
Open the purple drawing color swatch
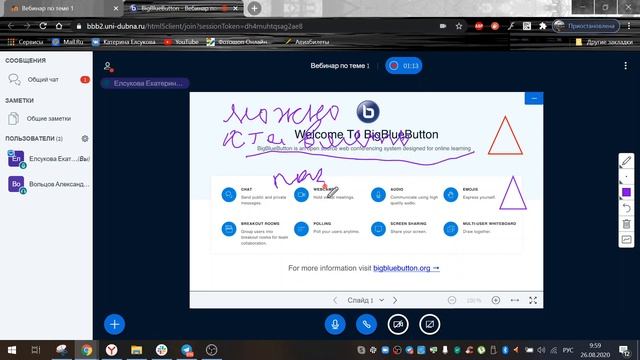[x=626, y=192]
